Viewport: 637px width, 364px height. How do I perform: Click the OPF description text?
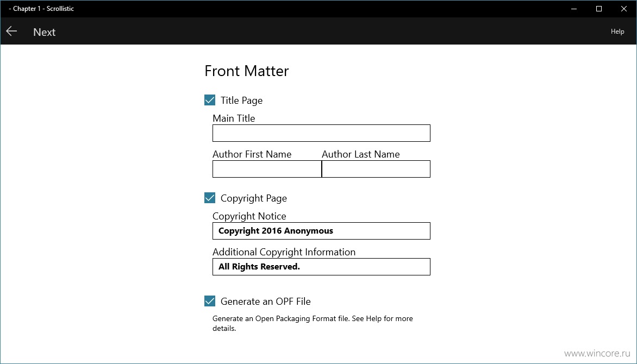point(313,323)
